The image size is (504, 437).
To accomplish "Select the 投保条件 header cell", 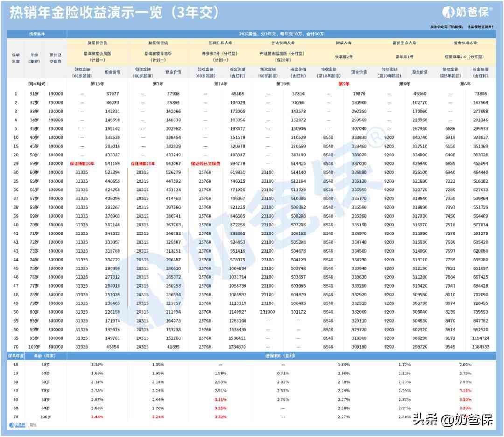I will [37, 35].
